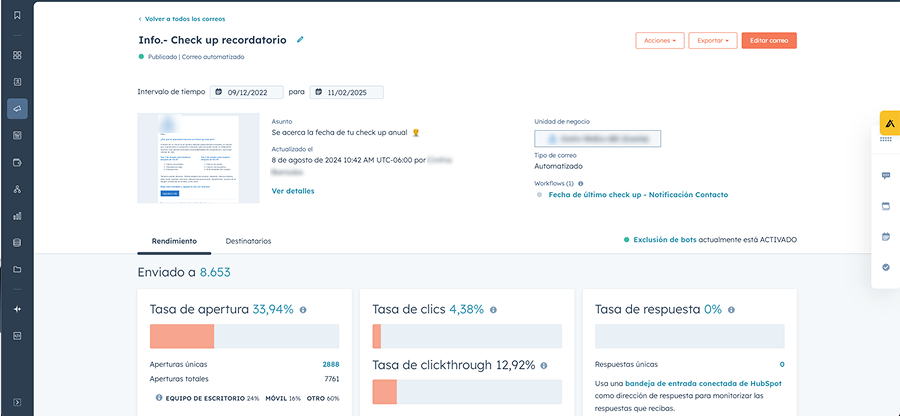Go back via Volver a todos los correos
This screenshot has width=900, height=416.
[182, 19]
